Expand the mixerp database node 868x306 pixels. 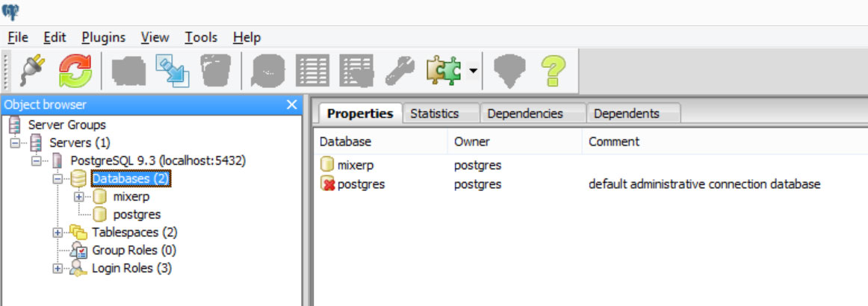coord(78,196)
